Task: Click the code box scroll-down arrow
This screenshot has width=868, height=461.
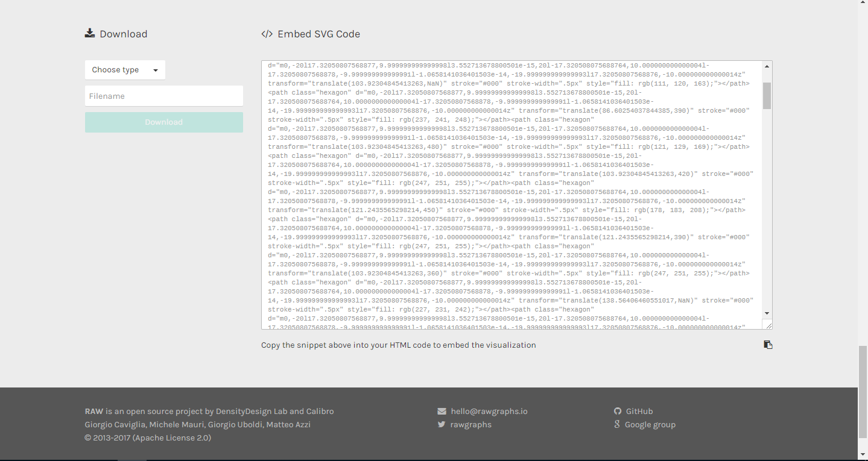Action: (x=767, y=313)
